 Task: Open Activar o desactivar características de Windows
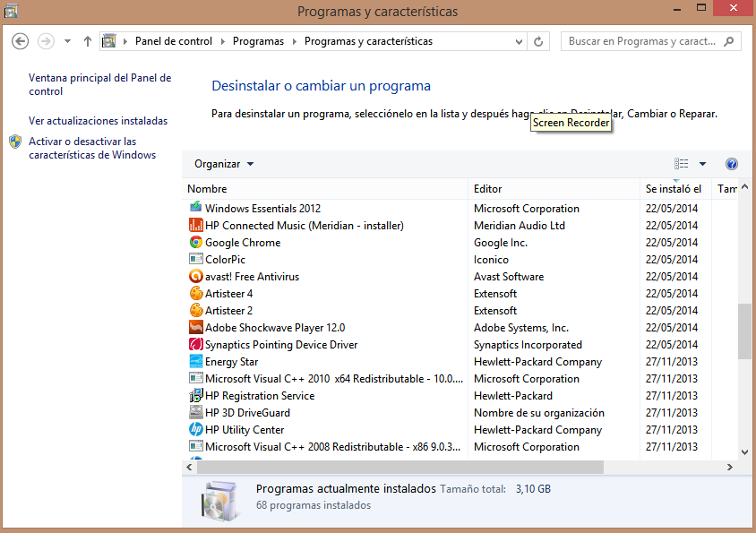(92, 148)
